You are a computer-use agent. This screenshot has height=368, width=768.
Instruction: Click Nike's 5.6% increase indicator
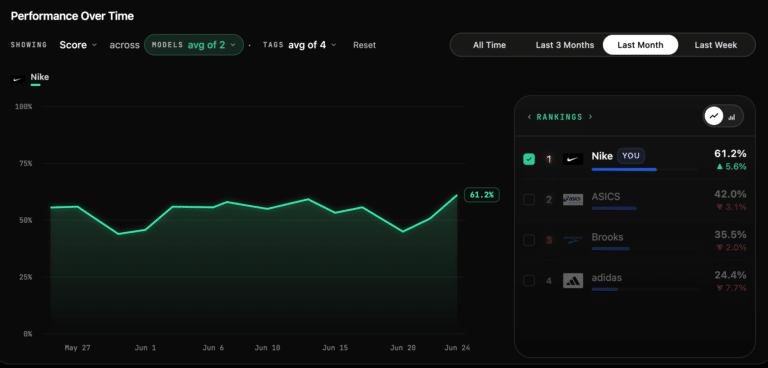(731, 167)
